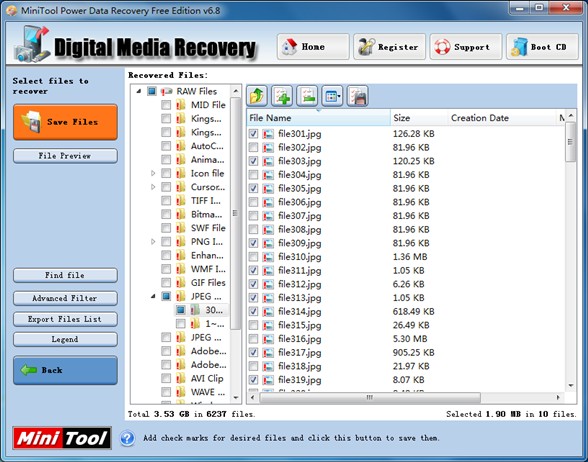
Task: Click the RAW Files drive icon
Action: tap(166, 91)
